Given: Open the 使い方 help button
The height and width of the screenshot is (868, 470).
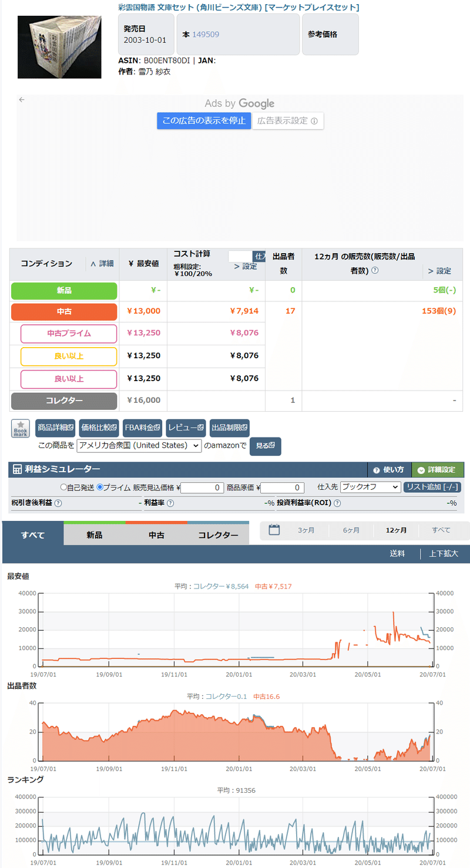Looking at the screenshot, I should click(389, 470).
